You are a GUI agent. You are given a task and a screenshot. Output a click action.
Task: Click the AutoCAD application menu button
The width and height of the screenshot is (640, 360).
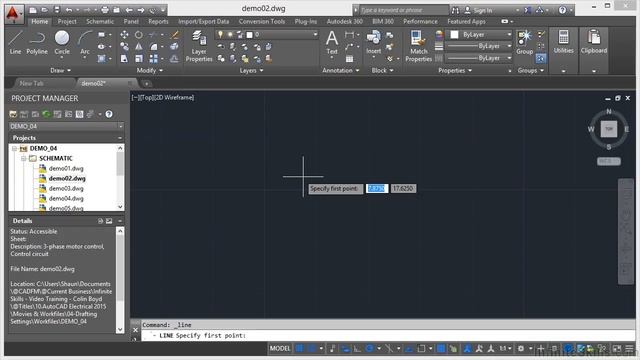point(13,14)
